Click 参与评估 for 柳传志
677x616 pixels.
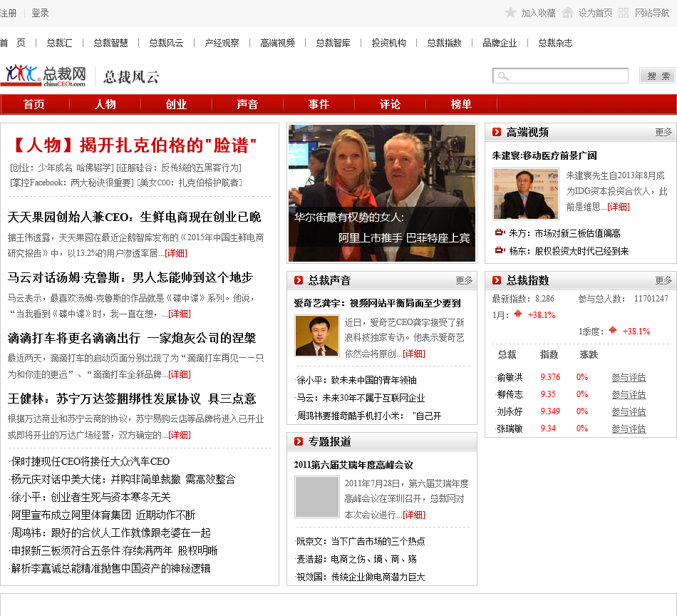[x=629, y=394]
